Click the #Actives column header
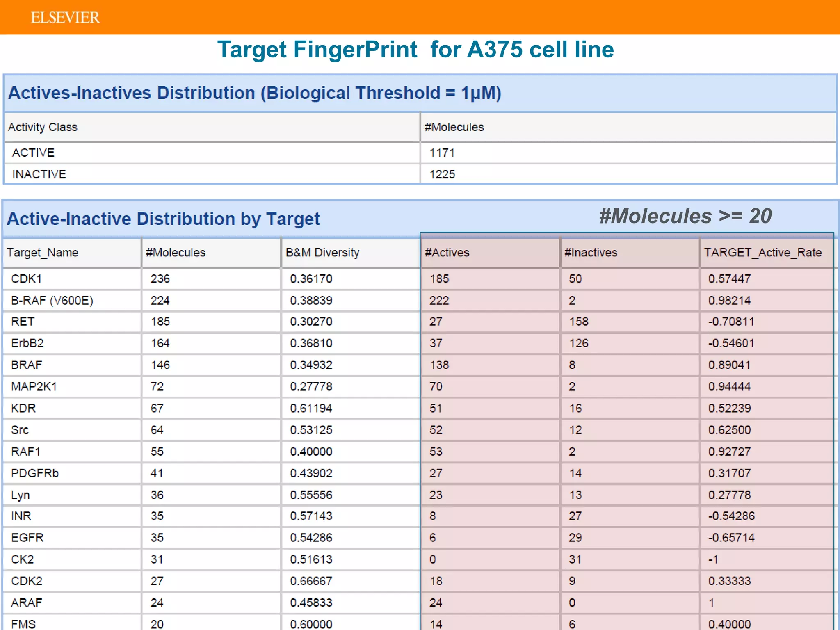840x630 pixels. pyautogui.click(x=447, y=253)
